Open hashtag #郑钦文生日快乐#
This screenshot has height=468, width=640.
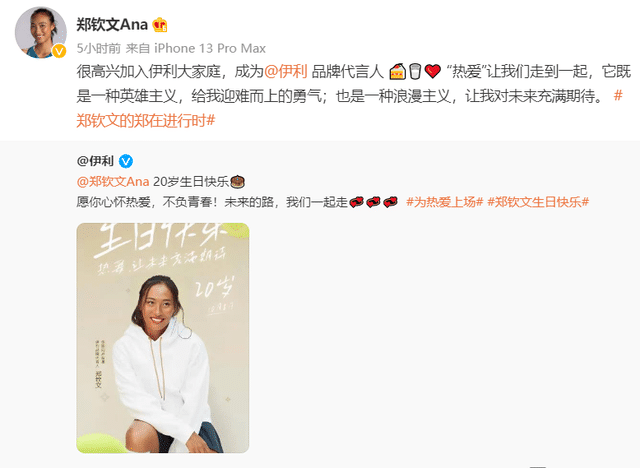538,202
